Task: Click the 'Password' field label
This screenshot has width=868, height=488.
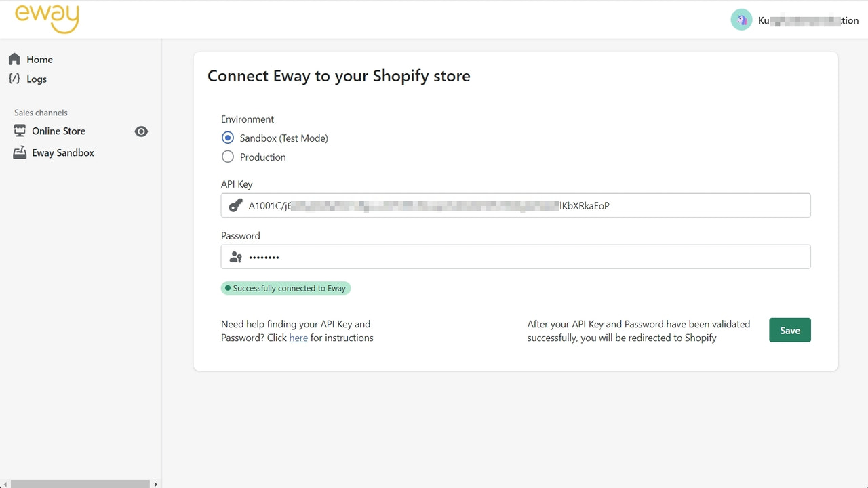Action: (x=241, y=235)
